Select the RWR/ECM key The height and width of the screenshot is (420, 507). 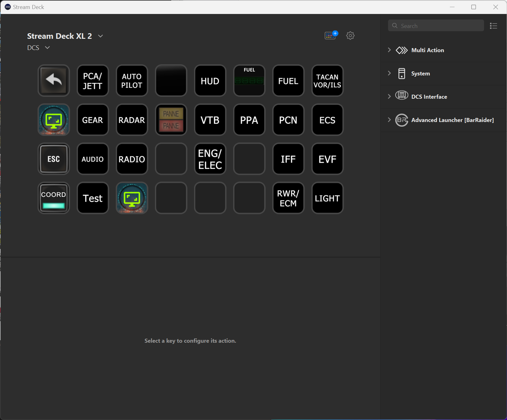pyautogui.click(x=288, y=198)
